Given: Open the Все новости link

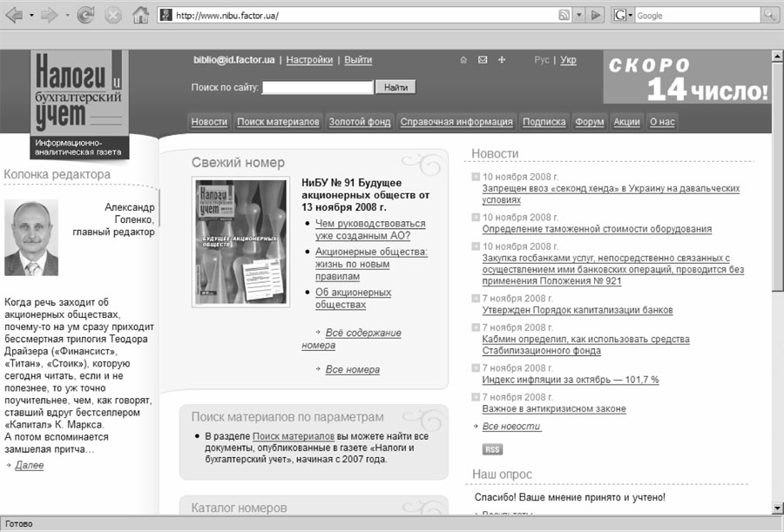Looking at the screenshot, I should [511, 427].
